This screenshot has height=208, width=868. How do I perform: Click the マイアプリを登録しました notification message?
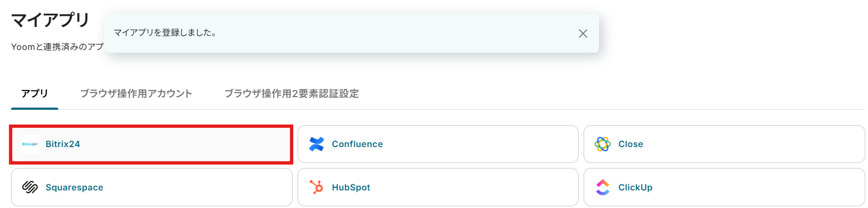point(165,33)
